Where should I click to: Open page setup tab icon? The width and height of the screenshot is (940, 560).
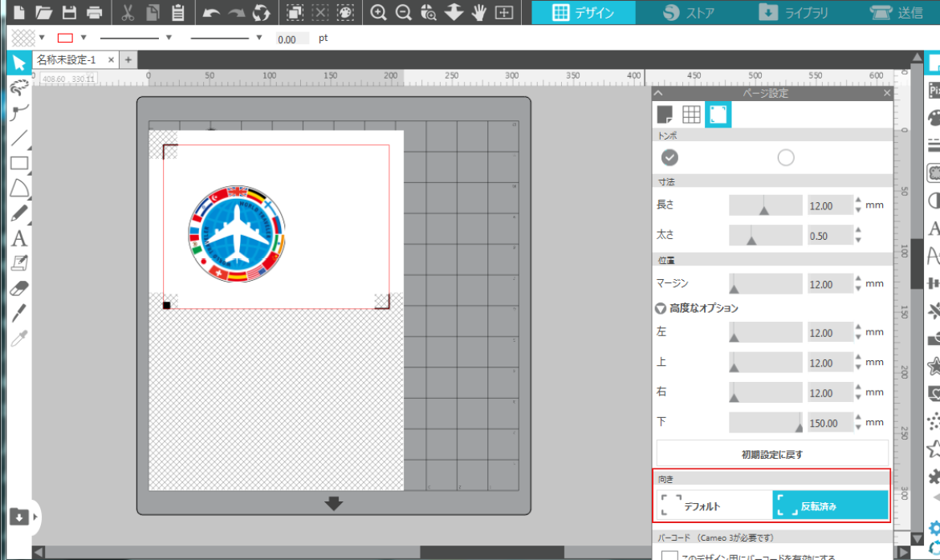click(x=665, y=114)
